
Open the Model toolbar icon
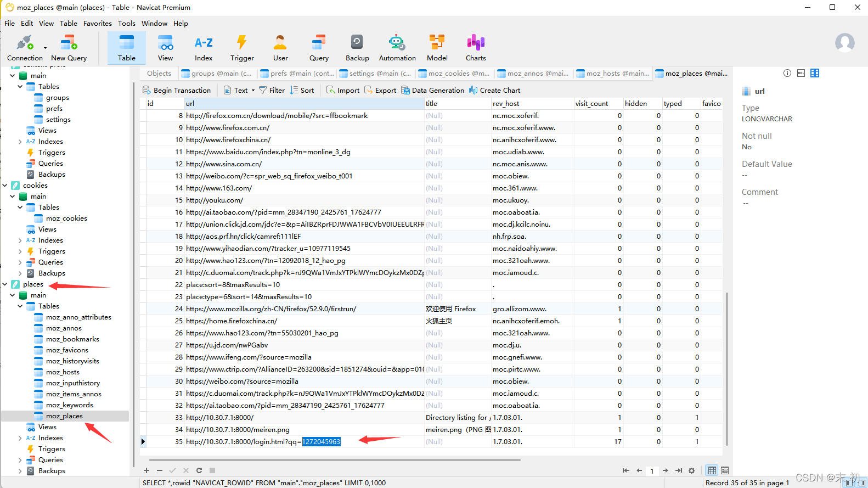[x=437, y=48]
